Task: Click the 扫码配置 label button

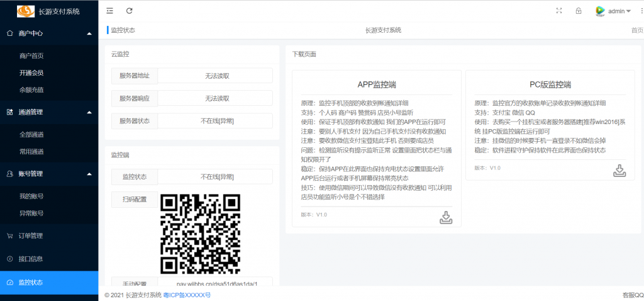Action: 135,200
